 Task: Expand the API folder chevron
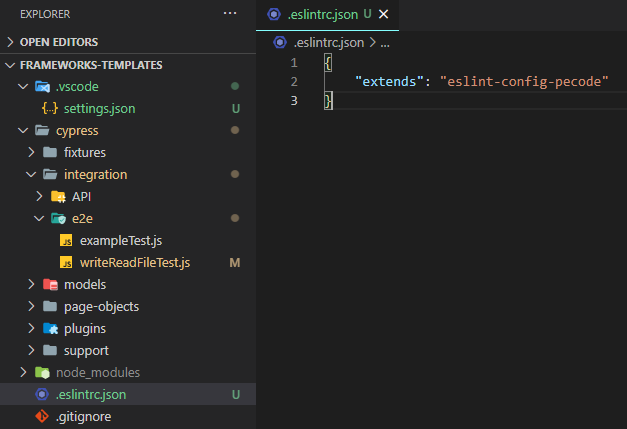[x=40, y=196]
